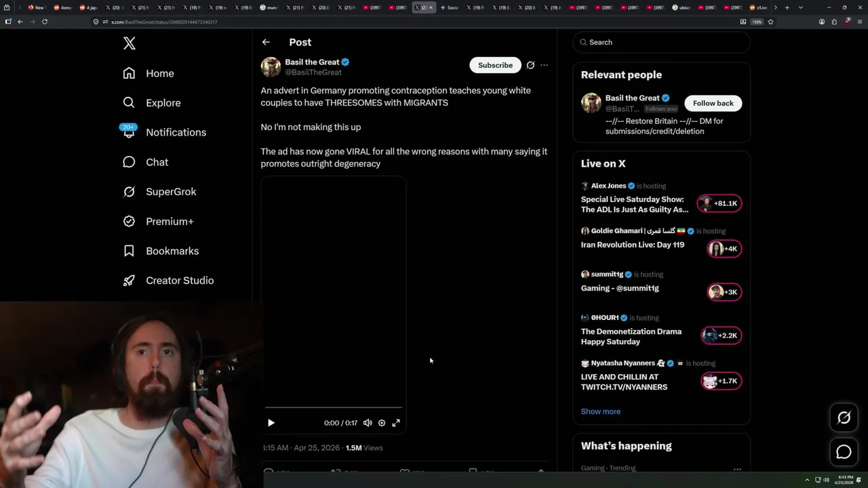Show more live broadcasts
Viewport: 868px width, 488px height.
tap(601, 411)
